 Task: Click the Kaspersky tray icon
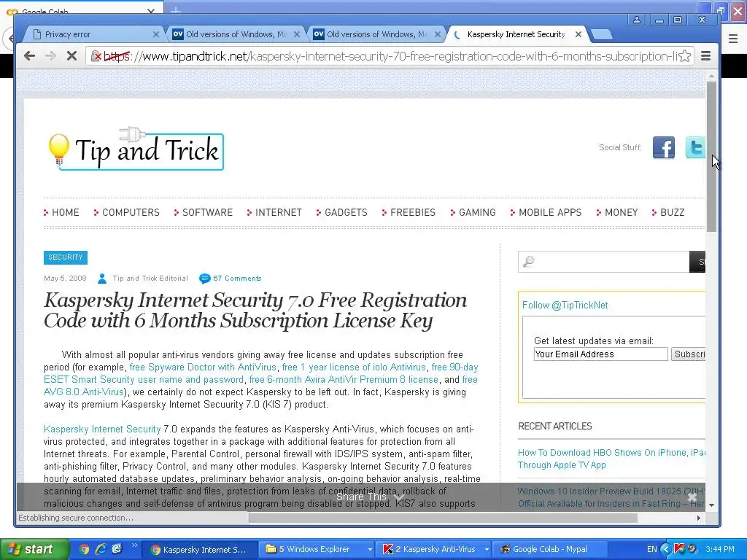point(679,549)
